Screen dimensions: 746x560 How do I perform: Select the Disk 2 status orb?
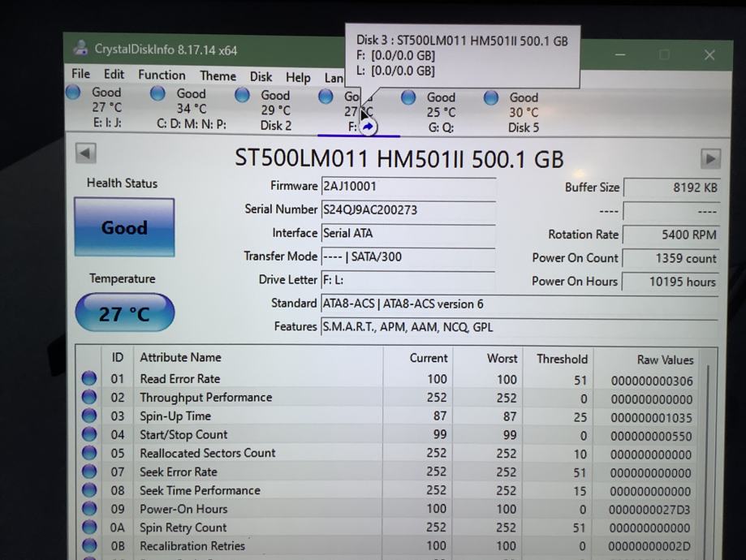pos(242,96)
